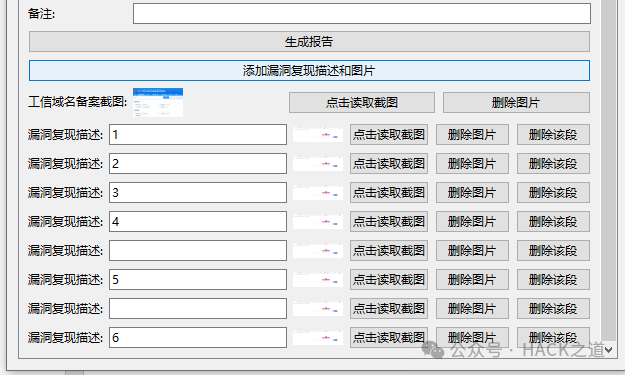The height and width of the screenshot is (375, 625).
Task: Click 点击读取截图 for description row 2
Action: click(x=389, y=164)
